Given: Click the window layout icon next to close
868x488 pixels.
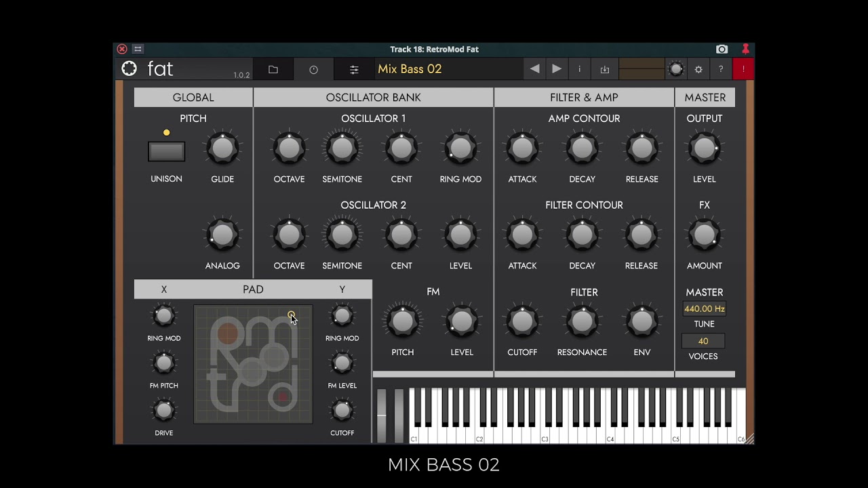Looking at the screenshot, I should coord(138,49).
